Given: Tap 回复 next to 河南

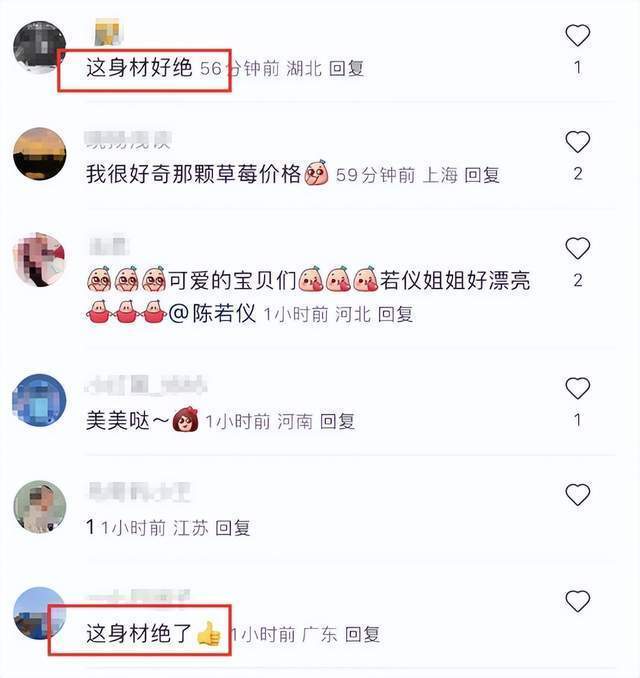Looking at the screenshot, I should (x=338, y=421).
